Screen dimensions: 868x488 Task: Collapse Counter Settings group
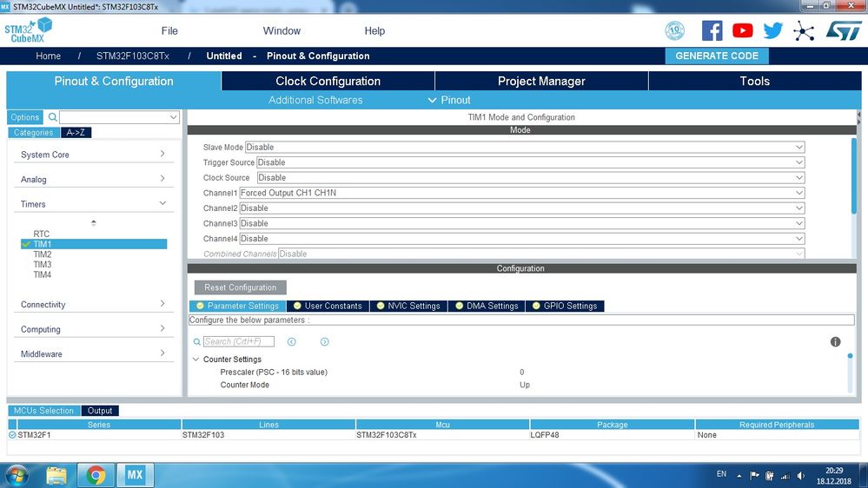click(x=196, y=359)
